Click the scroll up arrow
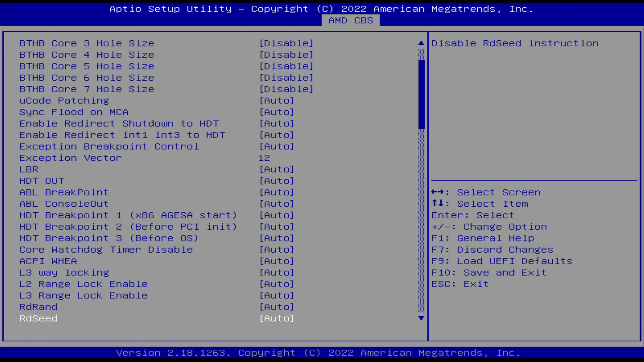644x362 pixels. 421,43
